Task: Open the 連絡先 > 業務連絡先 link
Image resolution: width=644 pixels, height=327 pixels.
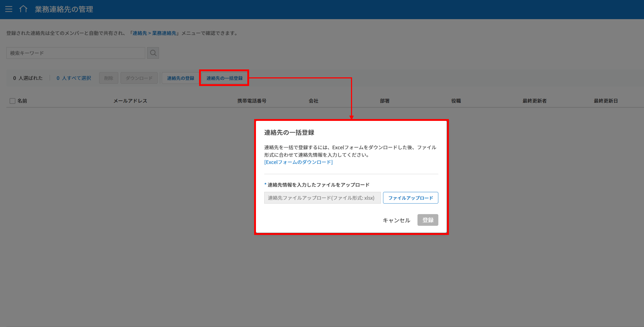Action: pos(154,33)
